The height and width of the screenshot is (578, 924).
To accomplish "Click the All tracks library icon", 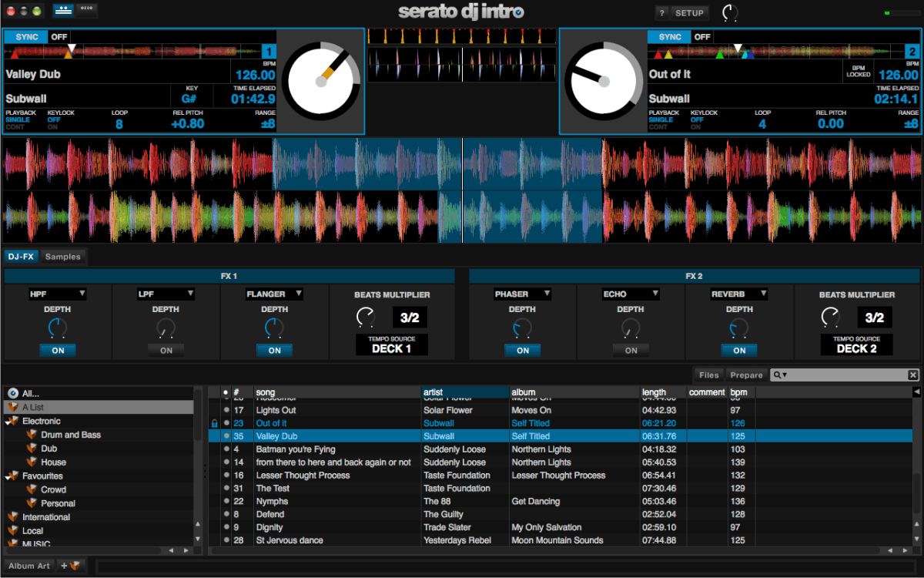I will tap(13, 393).
